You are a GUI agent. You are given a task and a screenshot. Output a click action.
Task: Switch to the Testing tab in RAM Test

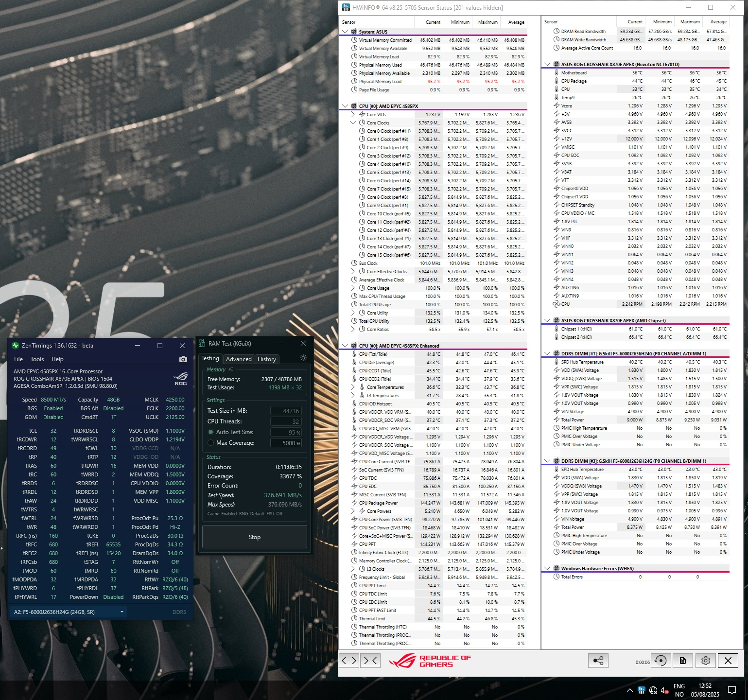210,359
